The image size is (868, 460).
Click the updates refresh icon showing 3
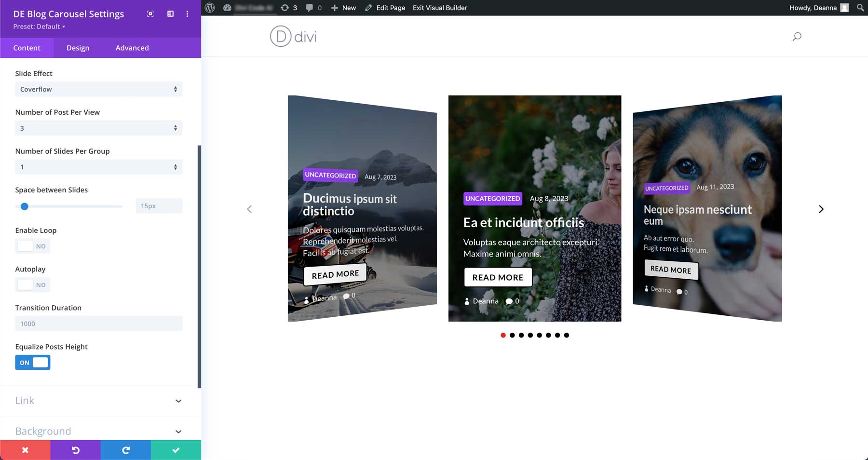coord(289,8)
